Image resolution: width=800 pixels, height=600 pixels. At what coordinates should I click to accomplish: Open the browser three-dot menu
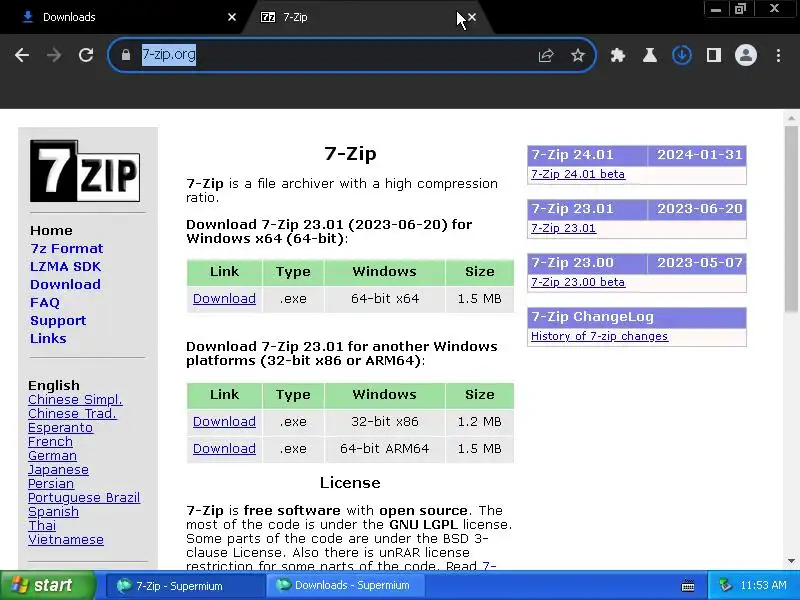778,55
